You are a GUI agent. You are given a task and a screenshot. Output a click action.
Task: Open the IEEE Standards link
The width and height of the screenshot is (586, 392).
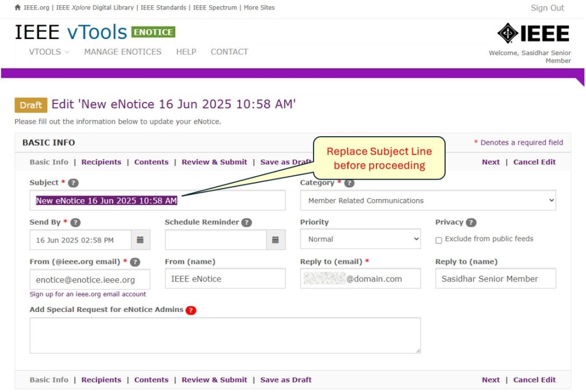click(x=163, y=7)
